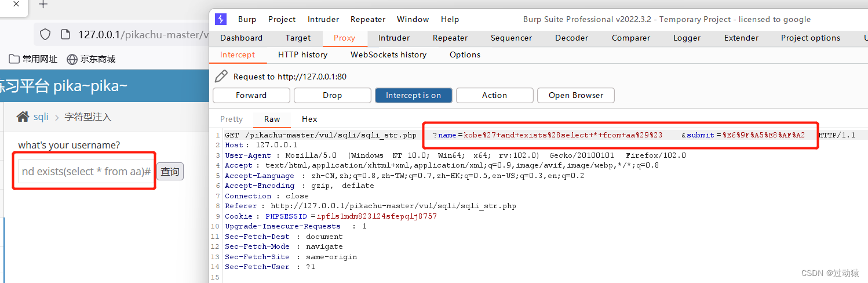The image size is (868, 283).
Task: Open the Project options tab
Action: click(811, 38)
